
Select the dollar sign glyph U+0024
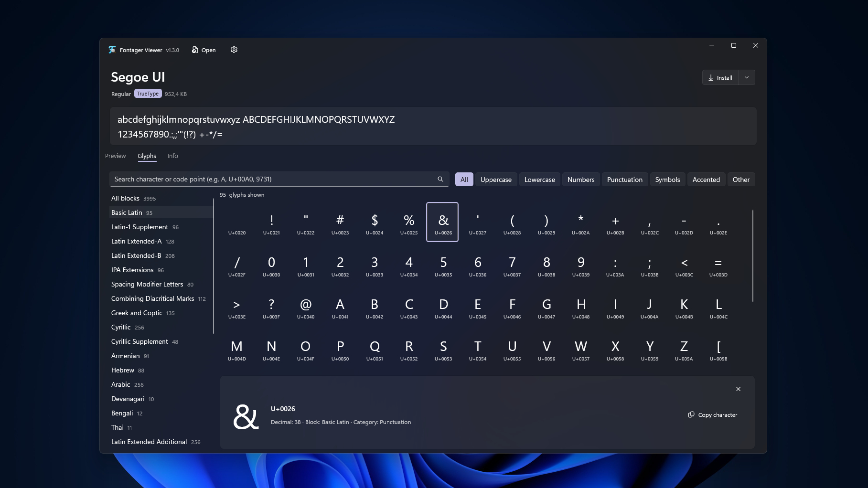tap(375, 222)
